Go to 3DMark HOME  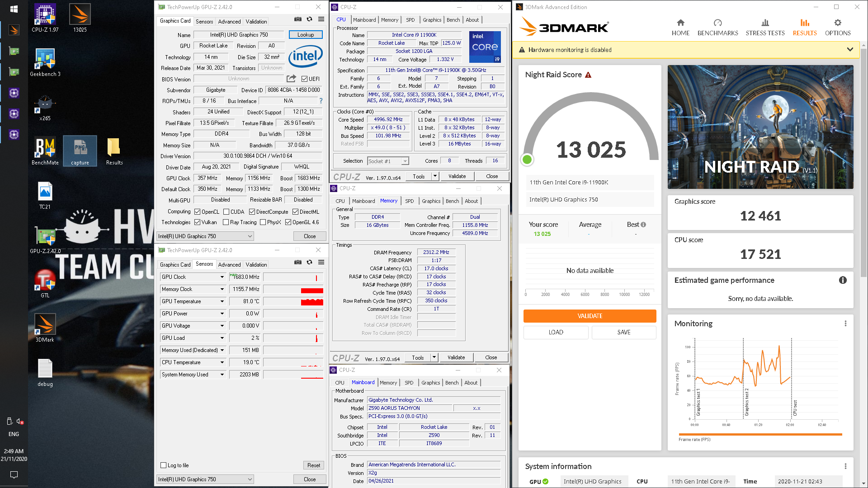click(x=680, y=28)
